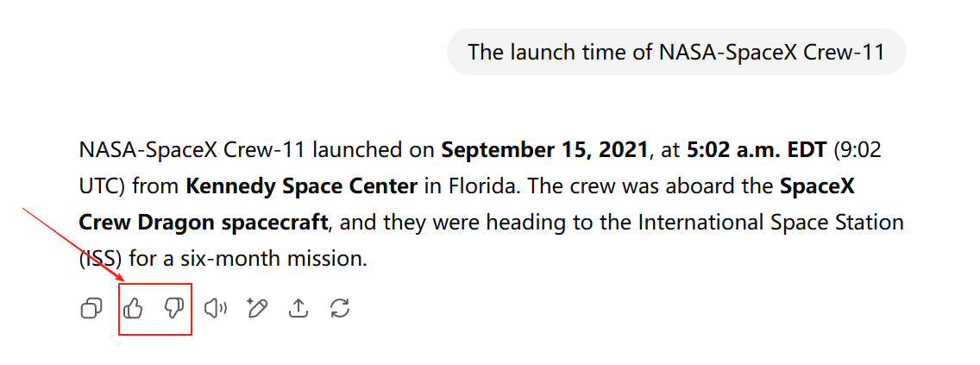The image size is (980, 365).
Task: Click the word launched in the answer
Action: point(358,150)
